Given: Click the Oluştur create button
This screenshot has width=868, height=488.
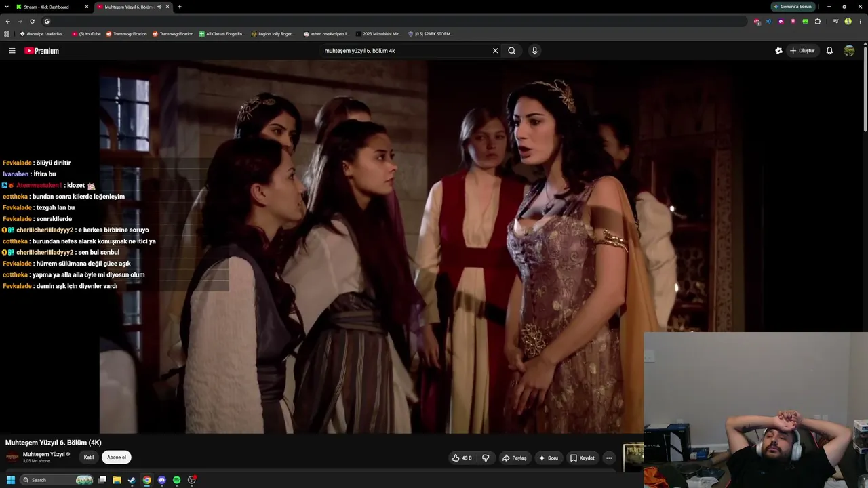Looking at the screenshot, I should click(x=802, y=51).
